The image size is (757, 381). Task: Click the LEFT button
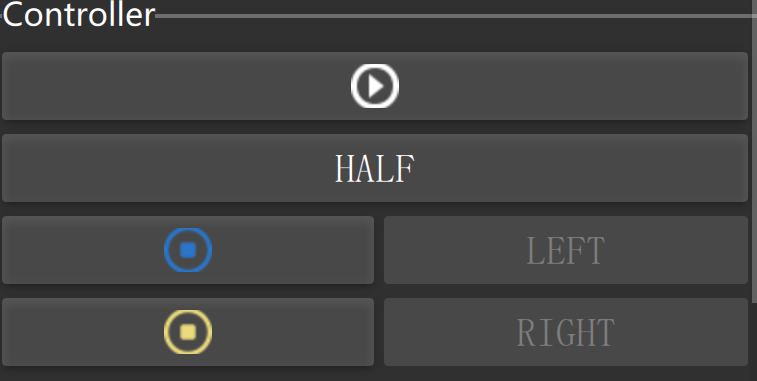coord(566,250)
